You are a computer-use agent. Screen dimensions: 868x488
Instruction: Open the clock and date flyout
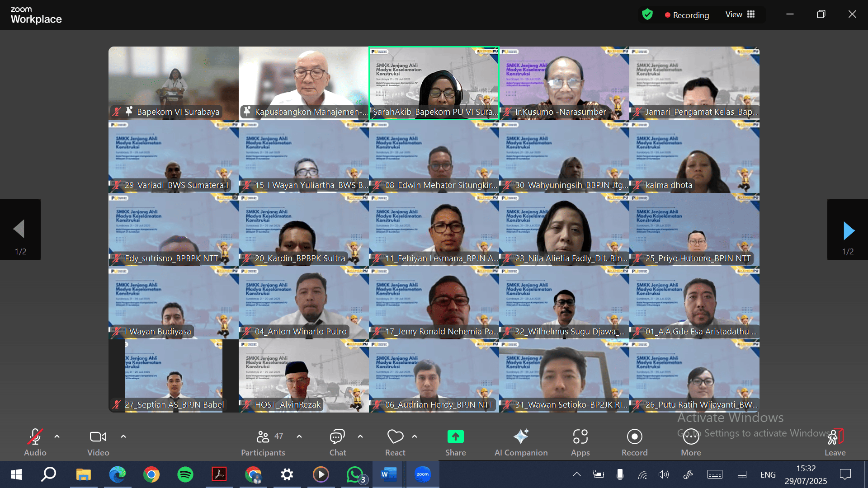pyautogui.click(x=806, y=474)
